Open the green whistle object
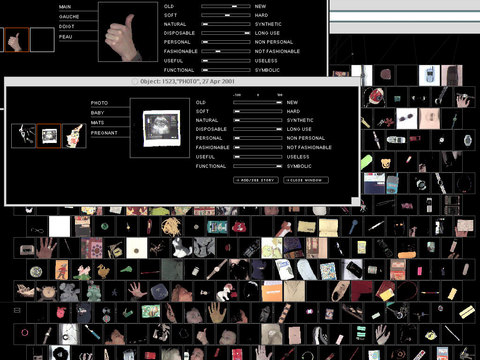The image size is (480, 360). (126, 270)
